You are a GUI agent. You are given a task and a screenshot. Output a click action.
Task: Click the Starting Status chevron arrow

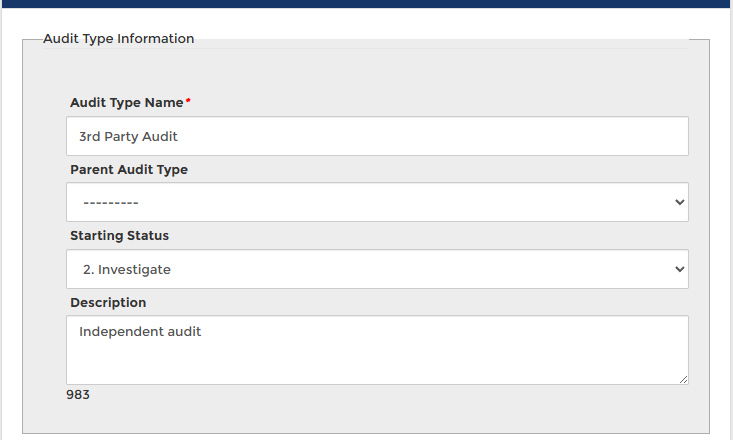click(680, 269)
